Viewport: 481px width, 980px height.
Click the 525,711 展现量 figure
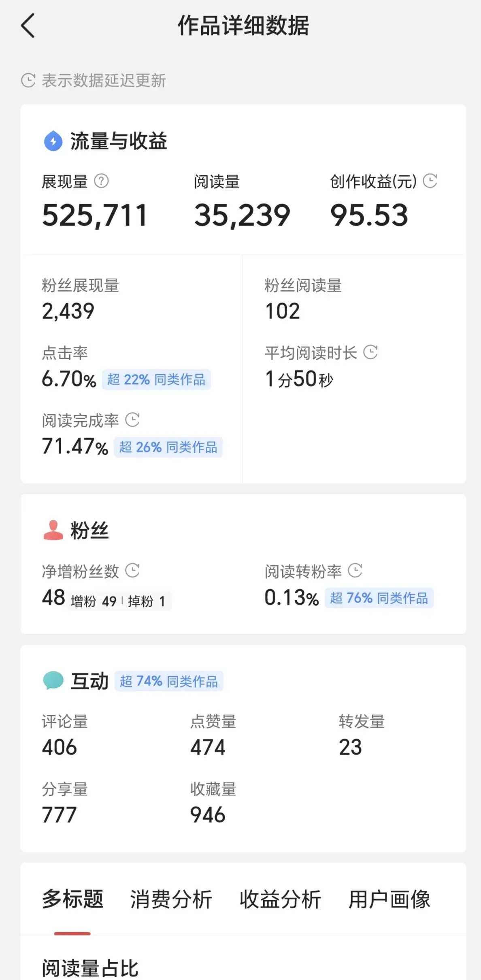point(94,215)
